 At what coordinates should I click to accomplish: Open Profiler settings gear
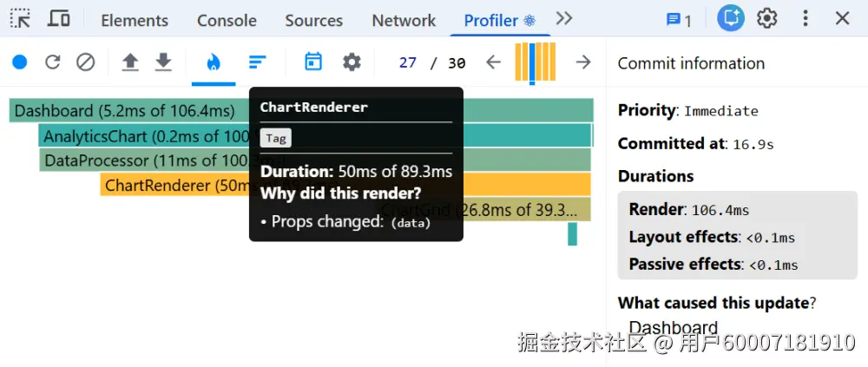point(352,62)
